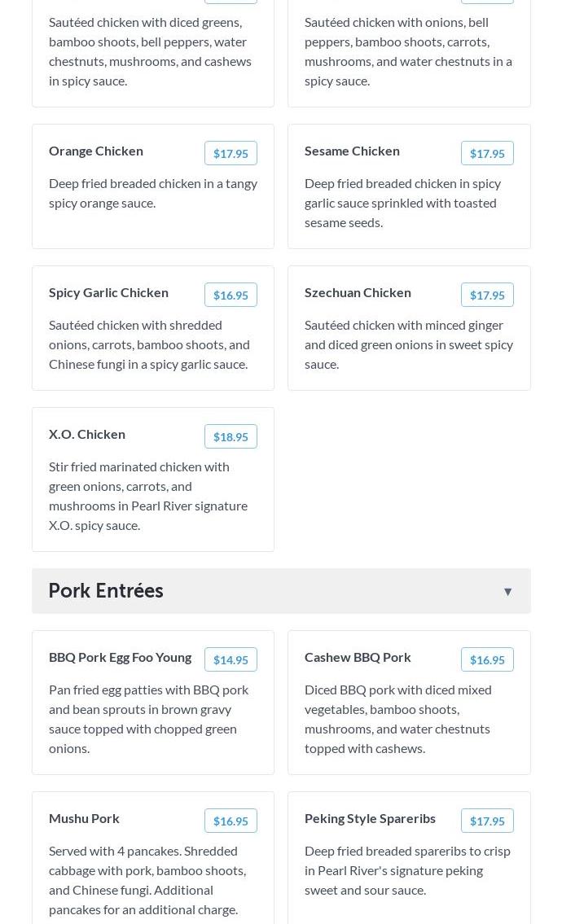Select the Peking Style Spareribs title
The height and width of the screenshot is (924, 562).
(371, 818)
